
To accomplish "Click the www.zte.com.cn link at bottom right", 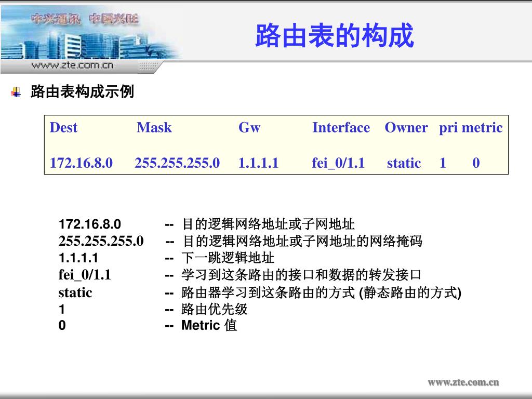I will tap(463, 382).
